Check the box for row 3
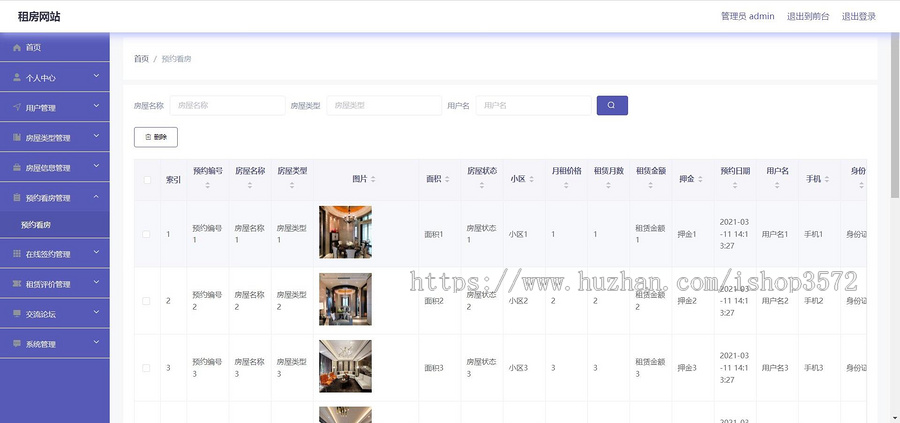The height and width of the screenshot is (423, 900). [146, 368]
